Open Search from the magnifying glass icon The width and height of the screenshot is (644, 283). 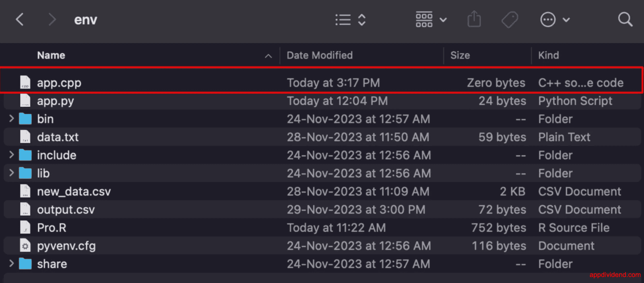(625, 19)
